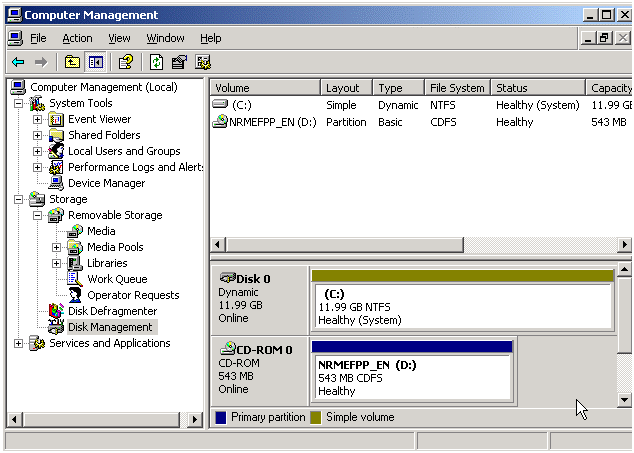Select the Operator Requests icon
634x453 pixels.
75,295
